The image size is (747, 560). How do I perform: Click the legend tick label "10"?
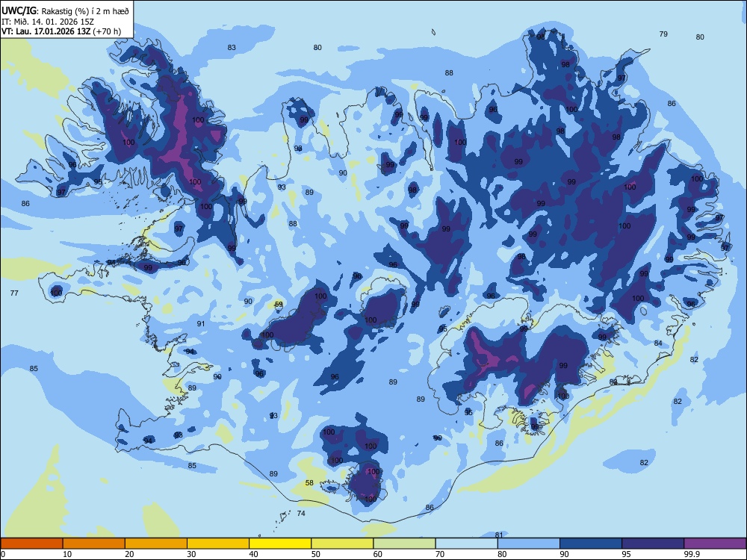[x=67, y=554]
